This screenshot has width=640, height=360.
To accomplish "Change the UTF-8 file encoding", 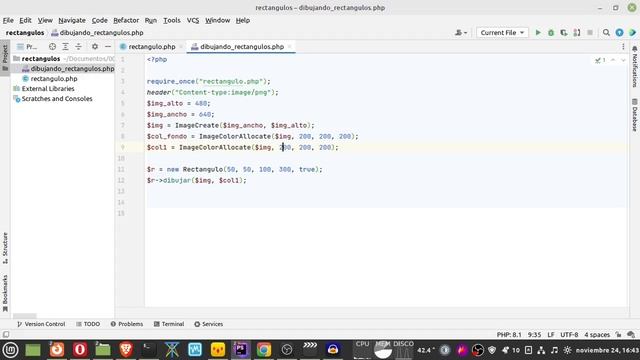I will click(569, 335).
